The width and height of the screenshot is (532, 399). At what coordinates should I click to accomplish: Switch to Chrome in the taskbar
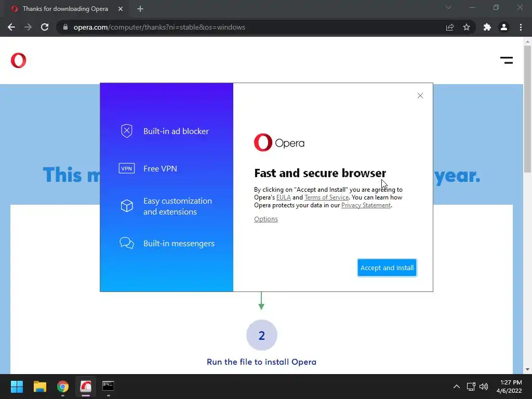63,387
